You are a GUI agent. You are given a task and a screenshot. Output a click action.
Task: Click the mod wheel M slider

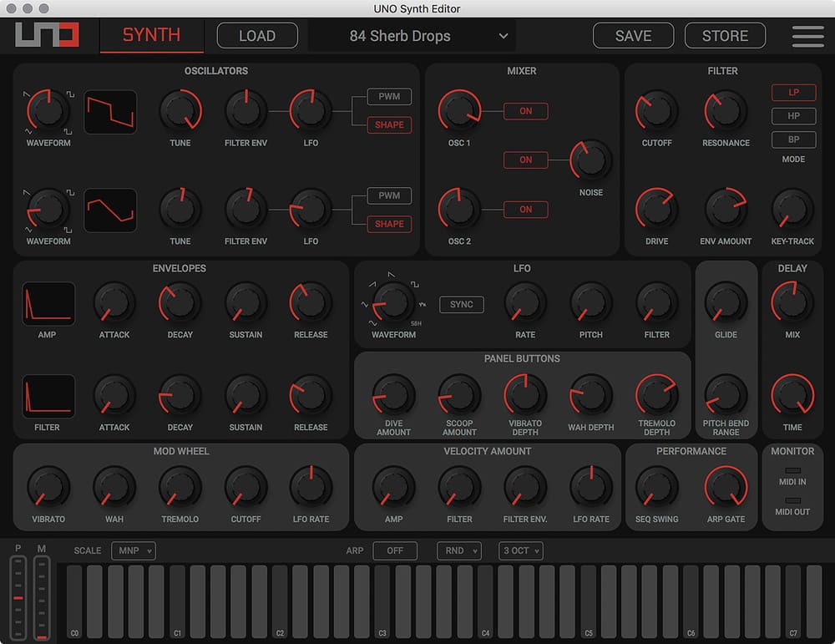click(x=42, y=598)
